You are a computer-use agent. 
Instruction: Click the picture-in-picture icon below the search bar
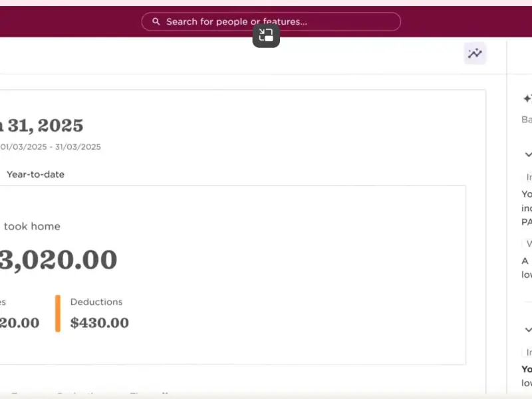pyautogui.click(x=266, y=36)
